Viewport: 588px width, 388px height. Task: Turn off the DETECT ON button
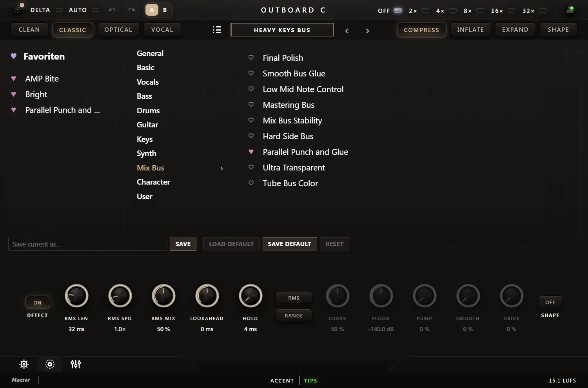38,303
